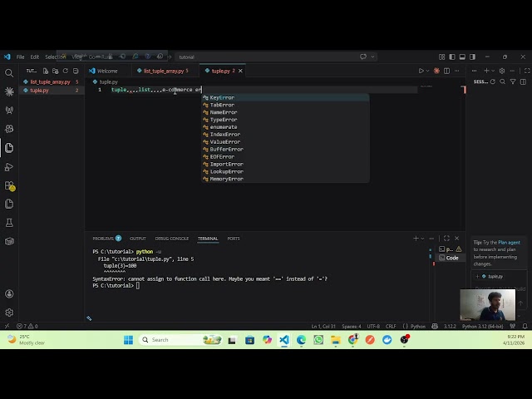Viewport: 532px width, 399px height.
Task: Open Copilot chat icon in title bar
Action: tap(363, 57)
